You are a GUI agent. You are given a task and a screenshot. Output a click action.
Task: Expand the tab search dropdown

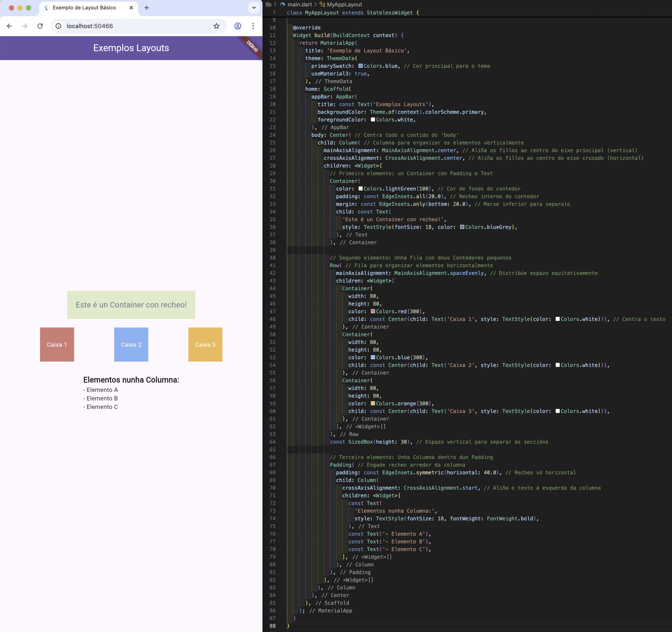tap(254, 8)
